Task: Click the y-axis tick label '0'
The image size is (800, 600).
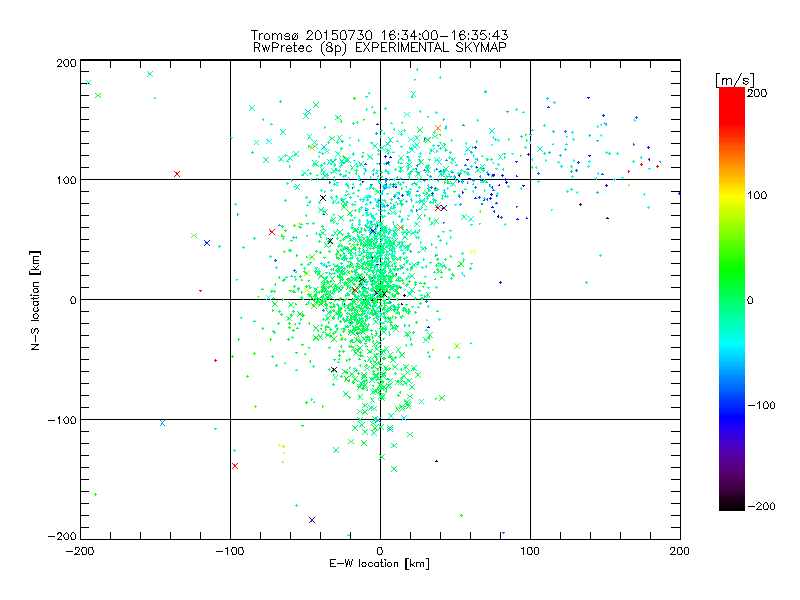Action: [x=73, y=300]
